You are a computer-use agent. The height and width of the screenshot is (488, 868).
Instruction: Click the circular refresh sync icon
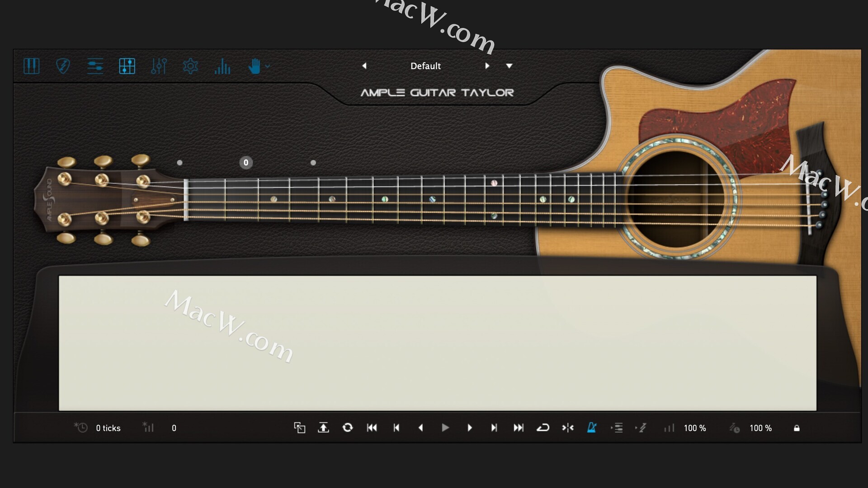click(348, 427)
